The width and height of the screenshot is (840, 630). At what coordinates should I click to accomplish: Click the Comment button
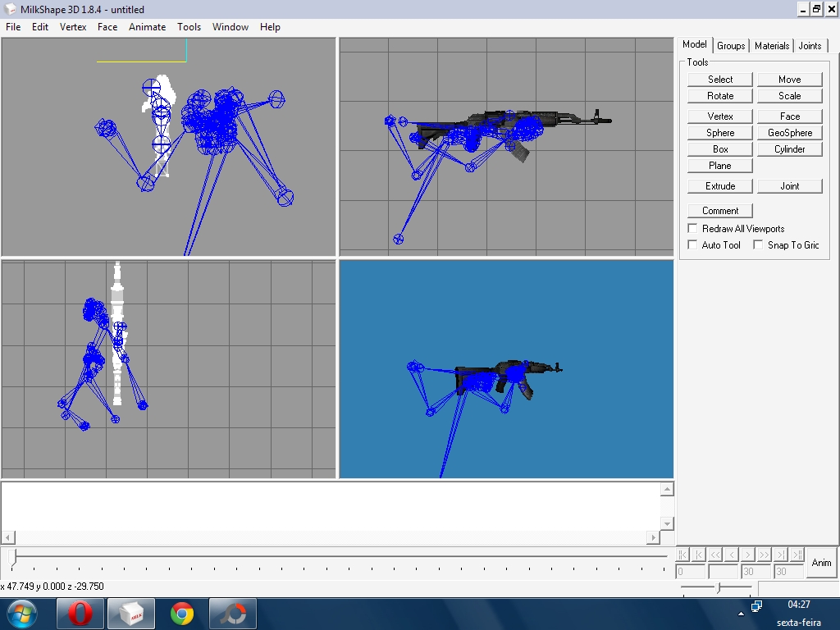tap(720, 211)
